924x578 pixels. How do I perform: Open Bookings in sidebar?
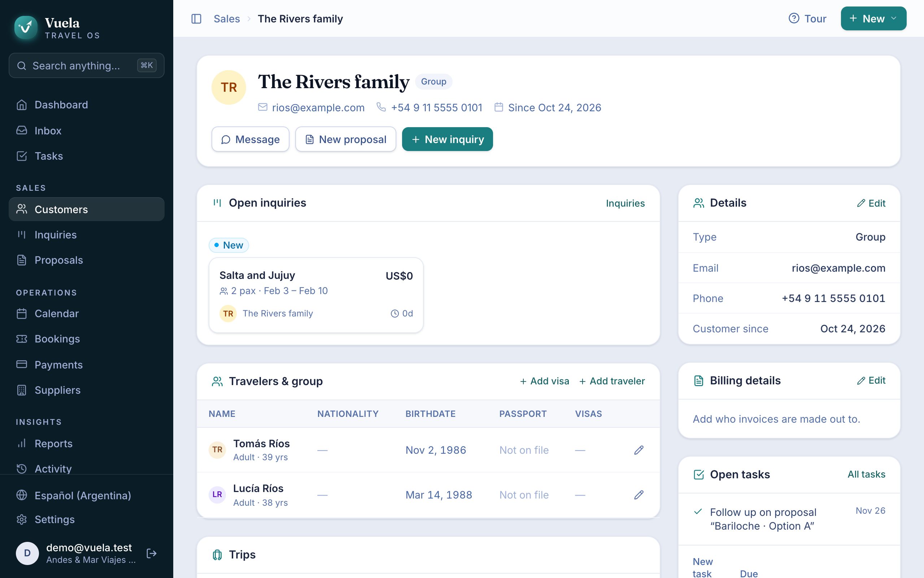pyautogui.click(x=86, y=339)
